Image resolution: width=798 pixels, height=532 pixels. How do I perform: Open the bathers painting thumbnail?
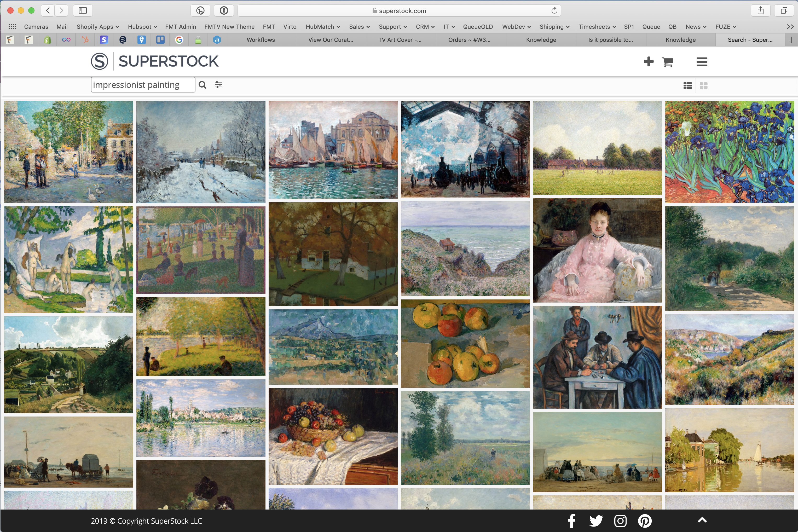pyautogui.click(x=68, y=259)
